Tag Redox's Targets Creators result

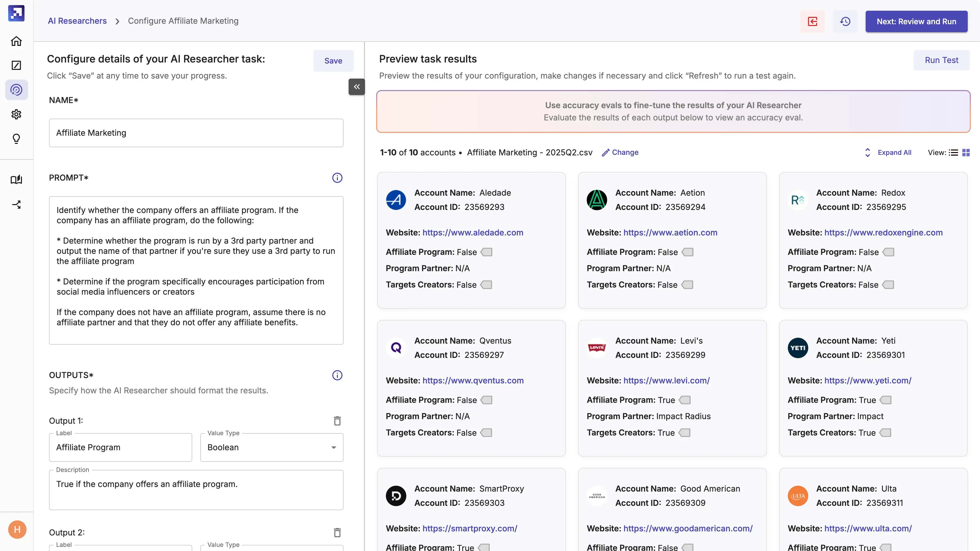(x=888, y=285)
